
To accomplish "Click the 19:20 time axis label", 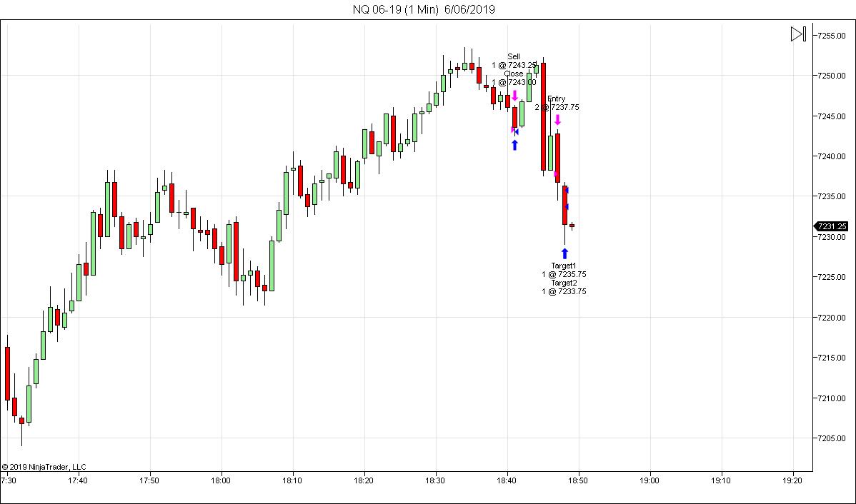I will [792, 480].
